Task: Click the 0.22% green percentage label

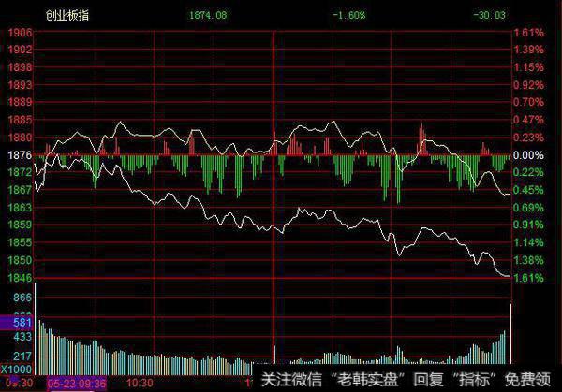Action: (528, 172)
